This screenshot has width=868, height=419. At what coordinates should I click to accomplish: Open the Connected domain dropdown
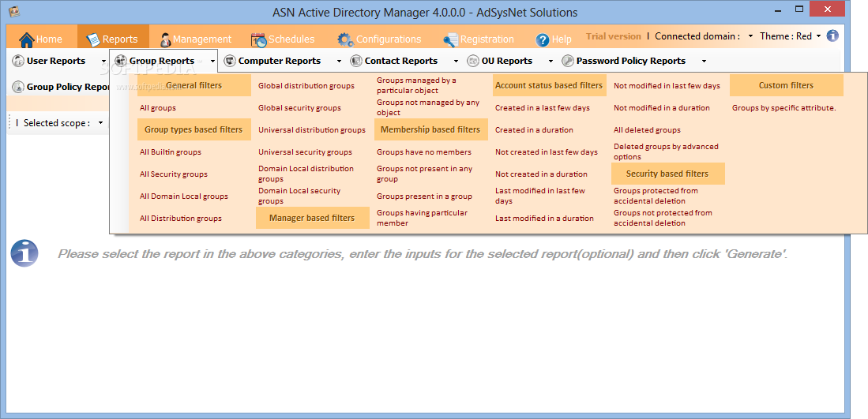[750, 36]
